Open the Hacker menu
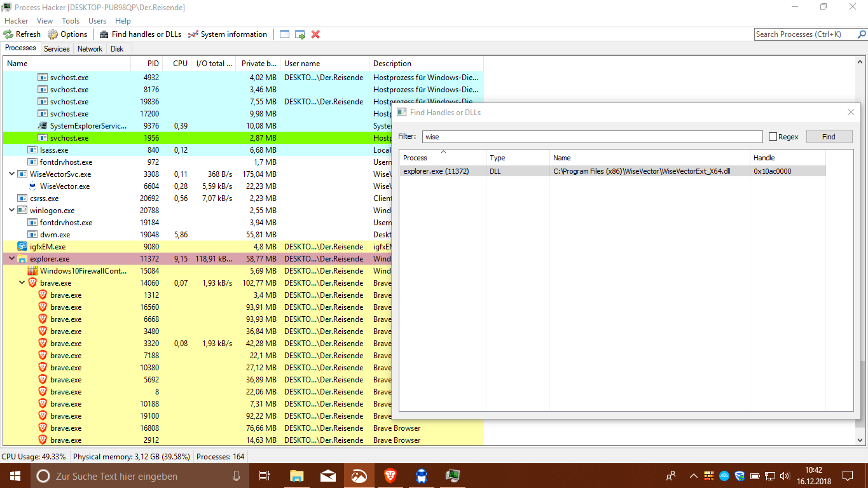868x488 pixels. [17, 21]
